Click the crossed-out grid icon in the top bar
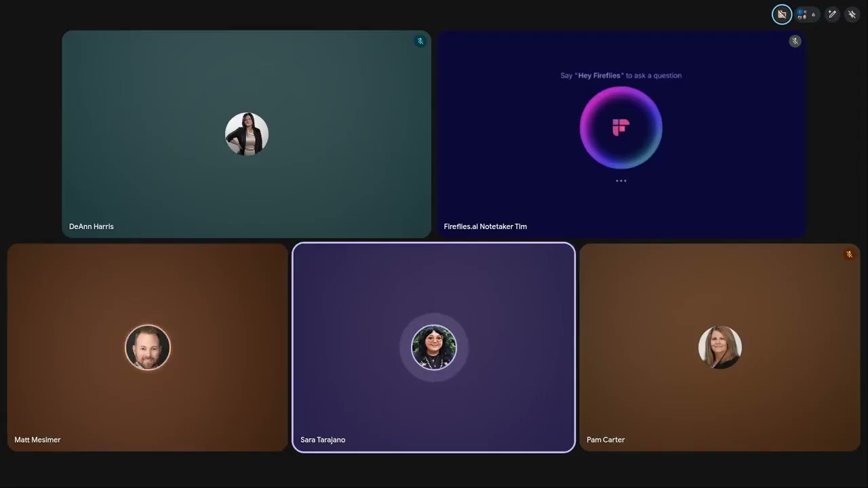 (x=782, y=14)
